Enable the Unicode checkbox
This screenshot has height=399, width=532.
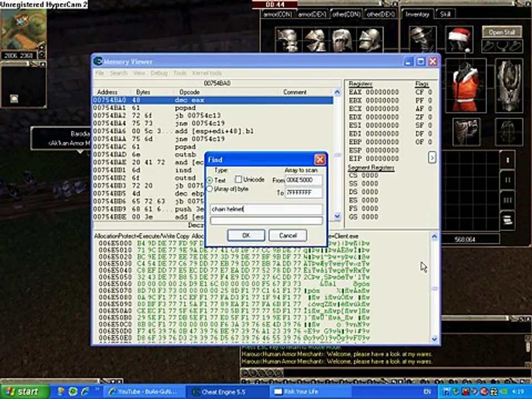238,180
